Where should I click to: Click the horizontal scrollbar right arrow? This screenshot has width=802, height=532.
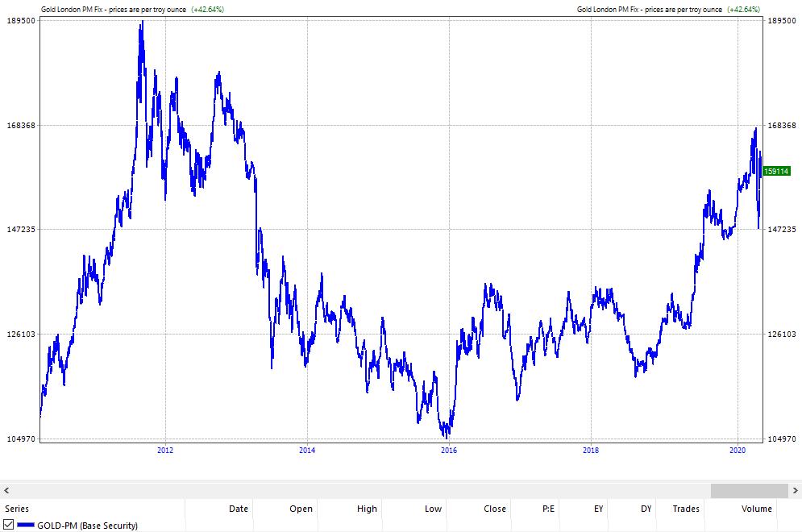(x=795, y=490)
